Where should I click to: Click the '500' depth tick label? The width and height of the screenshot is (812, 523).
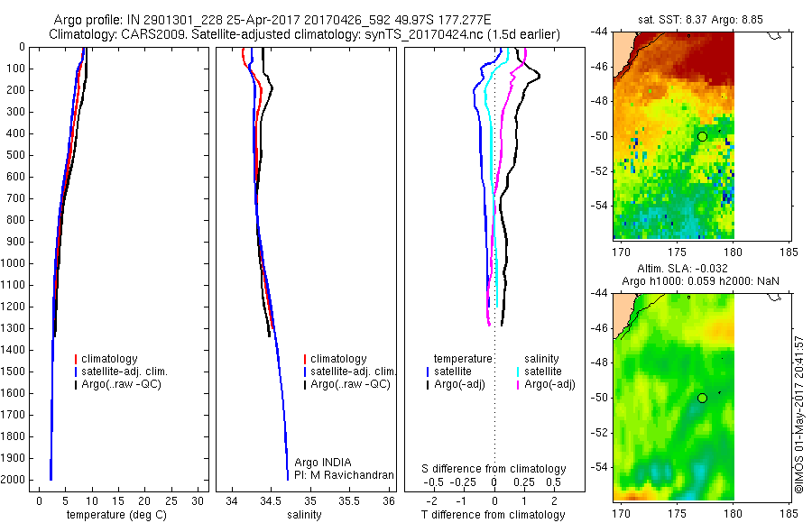coord(16,155)
